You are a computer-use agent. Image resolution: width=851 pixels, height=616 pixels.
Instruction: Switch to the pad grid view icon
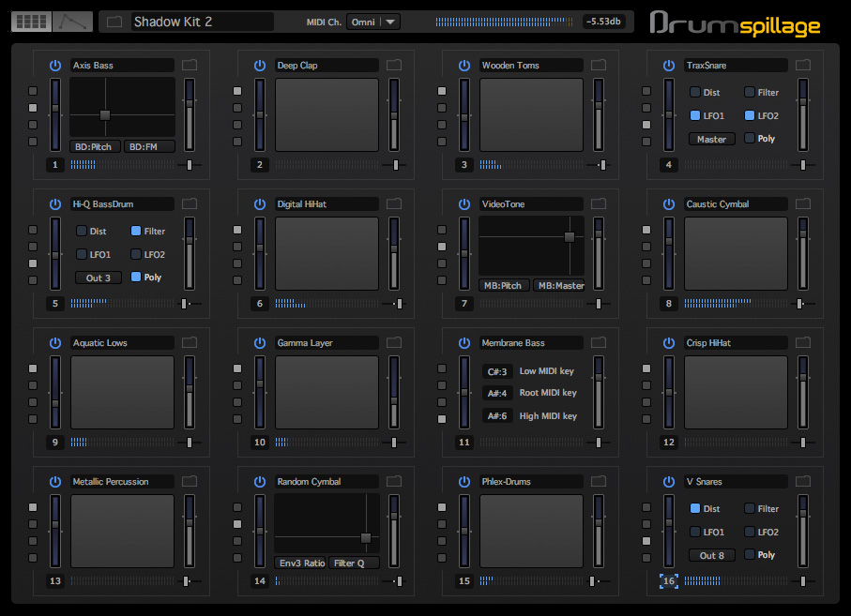[x=32, y=22]
